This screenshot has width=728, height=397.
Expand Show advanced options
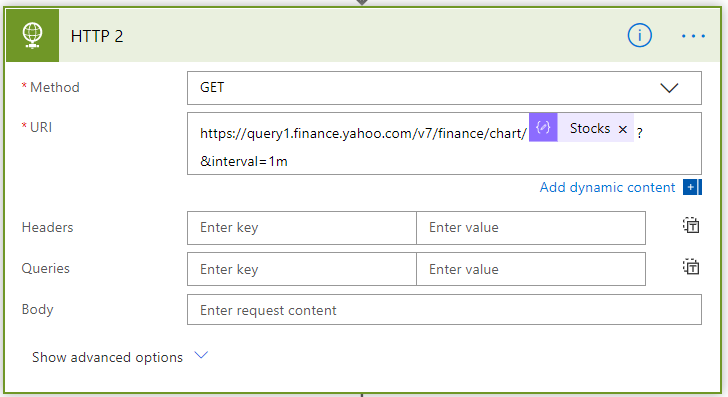tap(107, 357)
